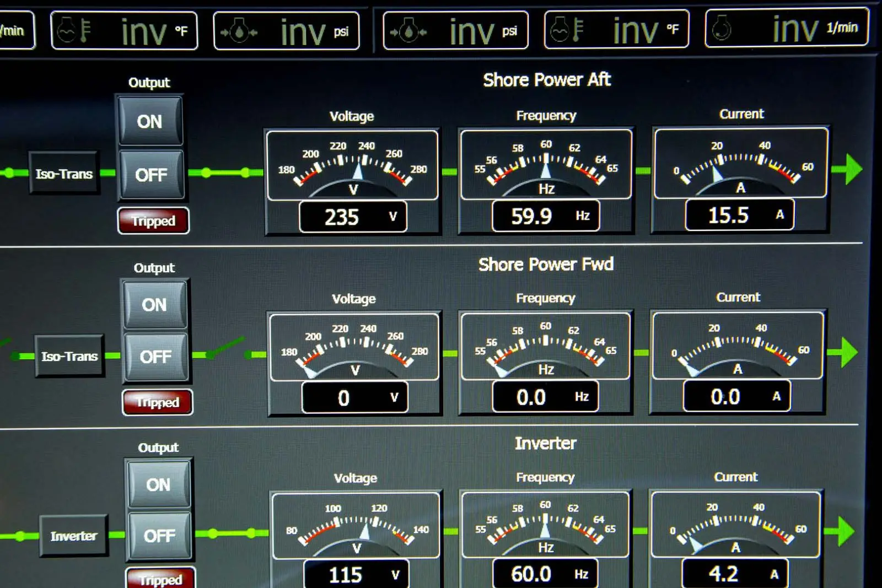This screenshot has width=882, height=588.
Task: Click the engine RPM 1/min icon
Action: [x=722, y=28]
